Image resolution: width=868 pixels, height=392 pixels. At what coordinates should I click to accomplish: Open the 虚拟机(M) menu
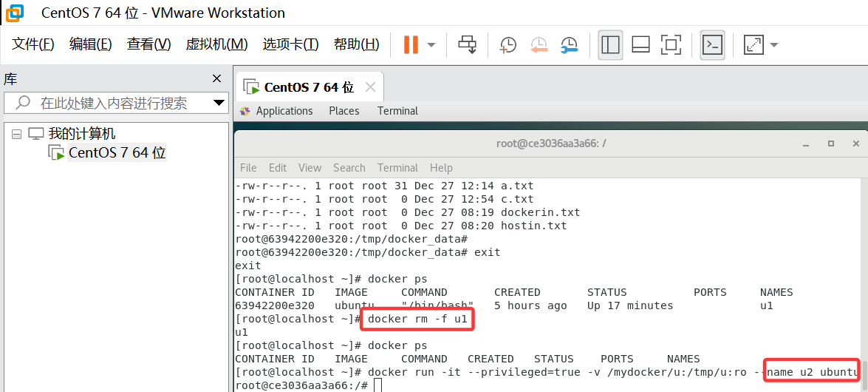[216, 44]
